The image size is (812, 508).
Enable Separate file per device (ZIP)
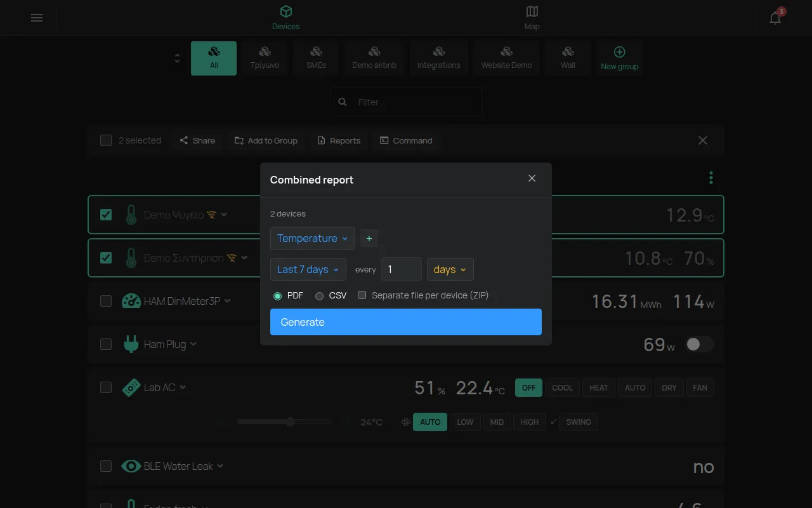(x=362, y=295)
